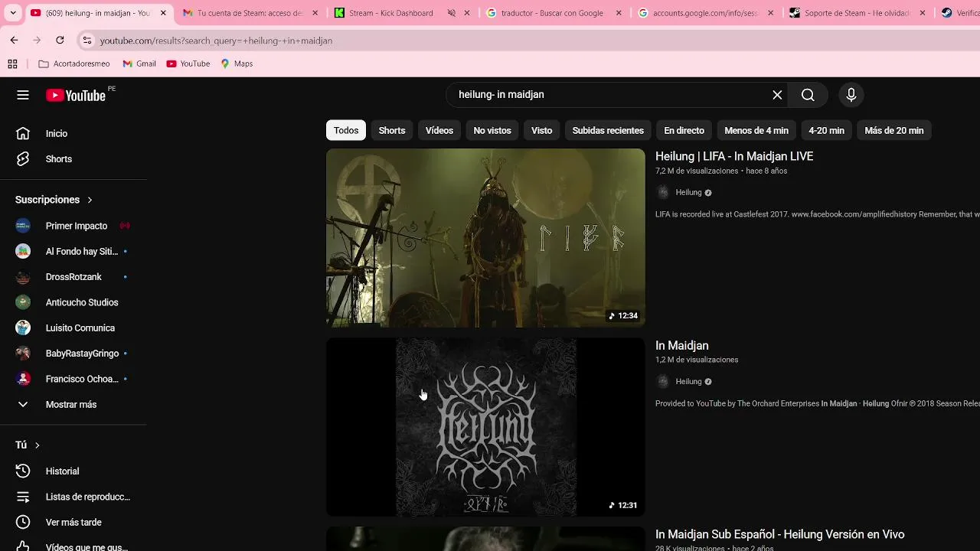Click the YouTube logo
980x551 pixels.
(76, 95)
